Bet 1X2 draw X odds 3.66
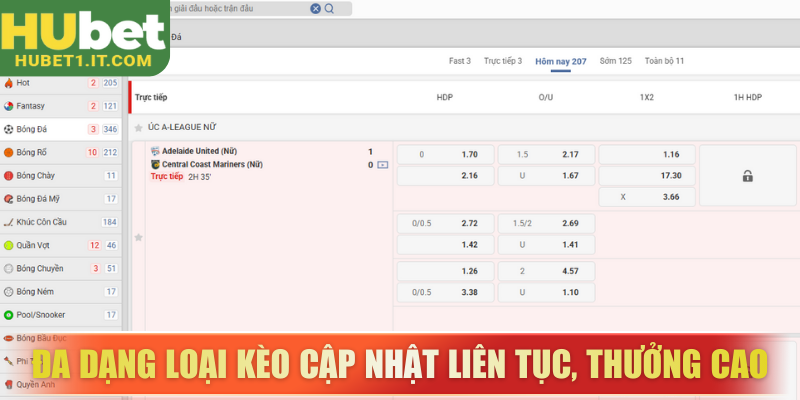The height and width of the screenshot is (400, 800). point(647,197)
